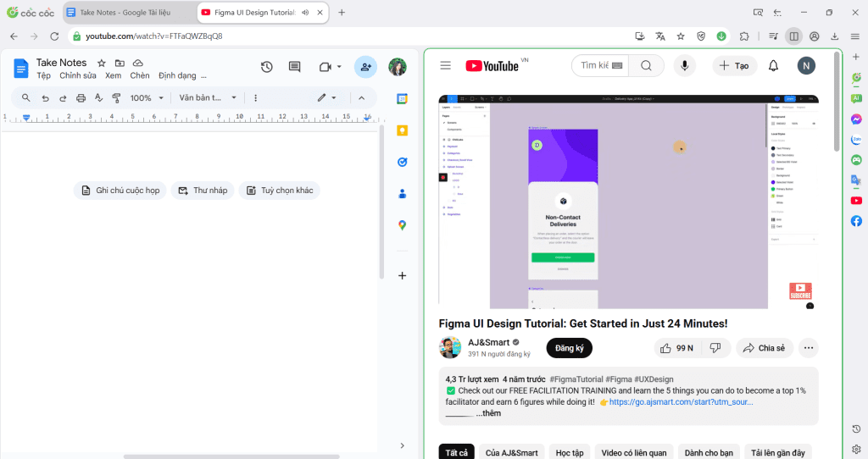Open the Chèn menu
The height and width of the screenshot is (459, 868).
click(x=140, y=75)
